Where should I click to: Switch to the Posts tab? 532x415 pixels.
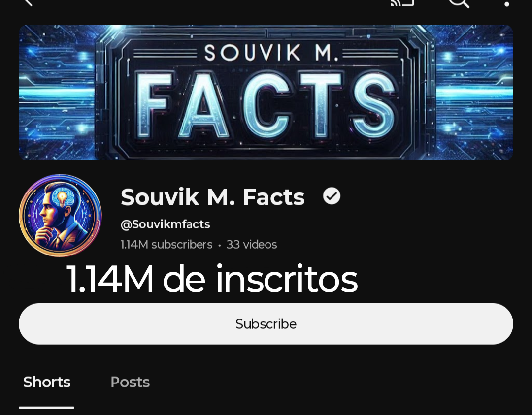point(130,382)
